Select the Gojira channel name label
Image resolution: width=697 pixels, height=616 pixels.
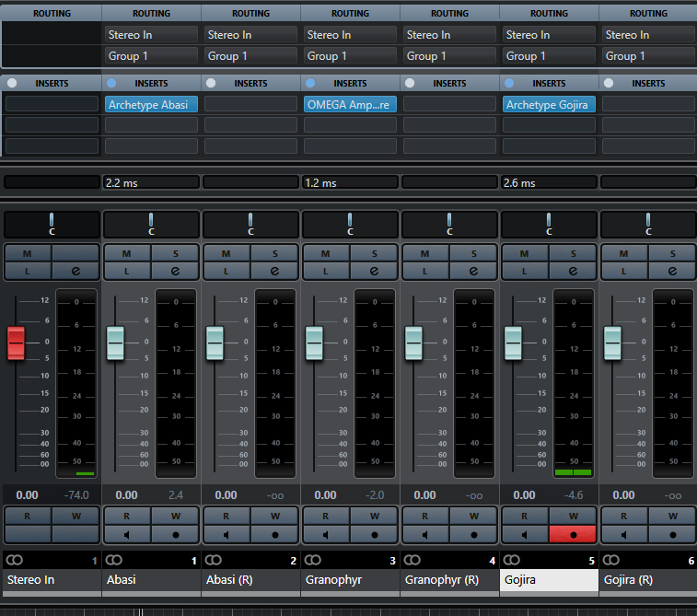coord(549,579)
